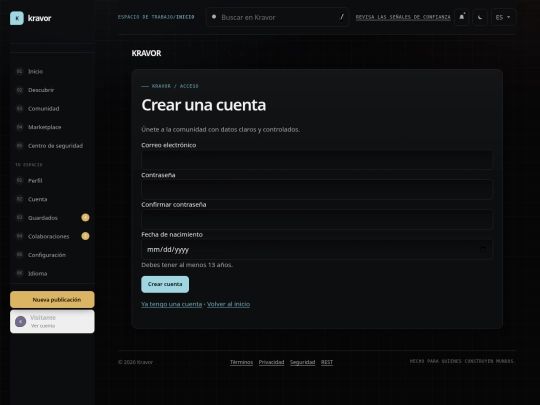The width and height of the screenshot is (540, 405).
Task: Click the '© 2026 Kravor' footer text
Action: (x=135, y=362)
